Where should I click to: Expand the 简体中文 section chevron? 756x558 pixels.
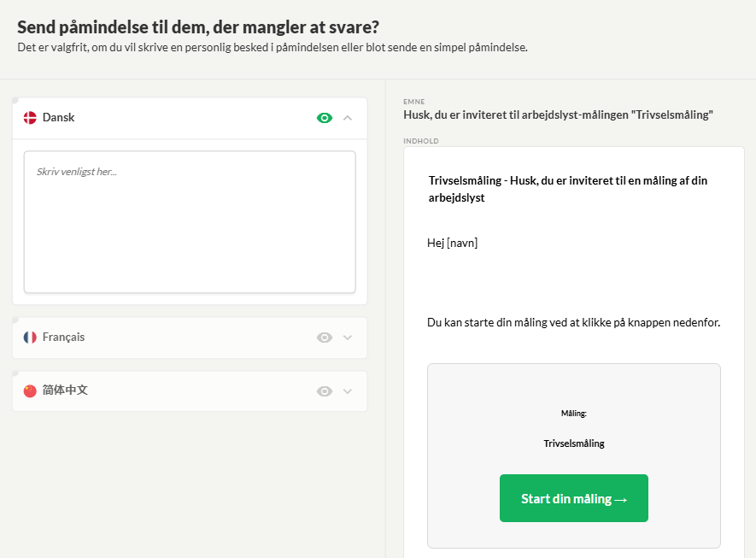click(x=348, y=391)
